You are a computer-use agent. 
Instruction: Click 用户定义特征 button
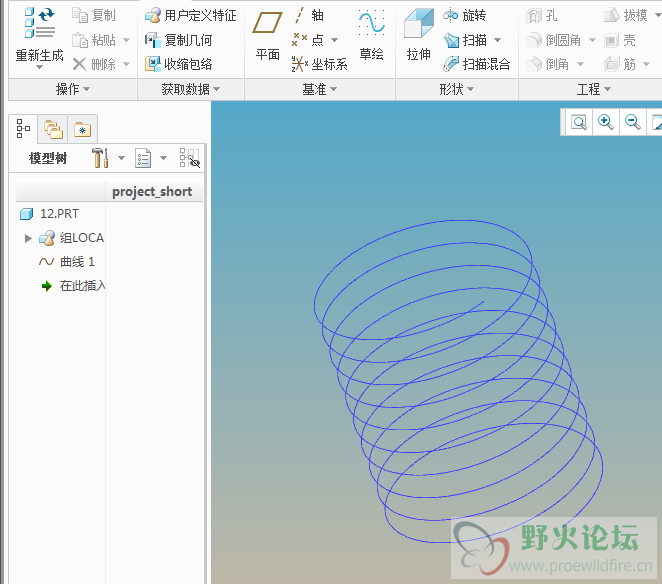[x=191, y=16]
